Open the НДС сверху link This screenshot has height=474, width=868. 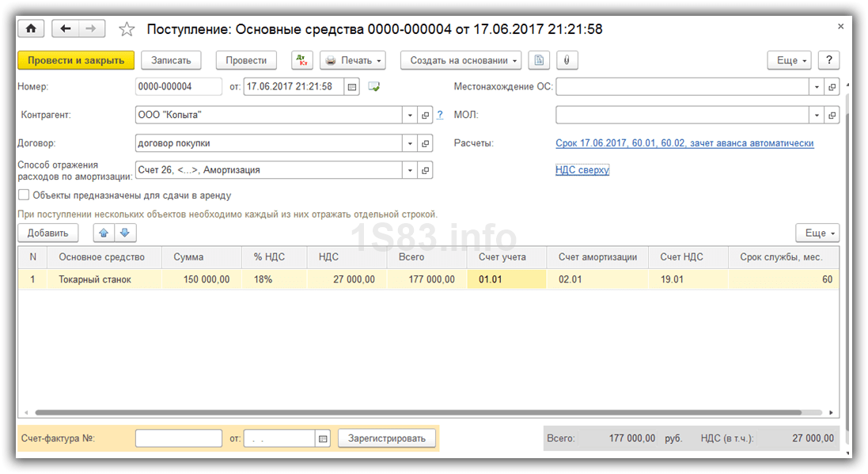582,170
